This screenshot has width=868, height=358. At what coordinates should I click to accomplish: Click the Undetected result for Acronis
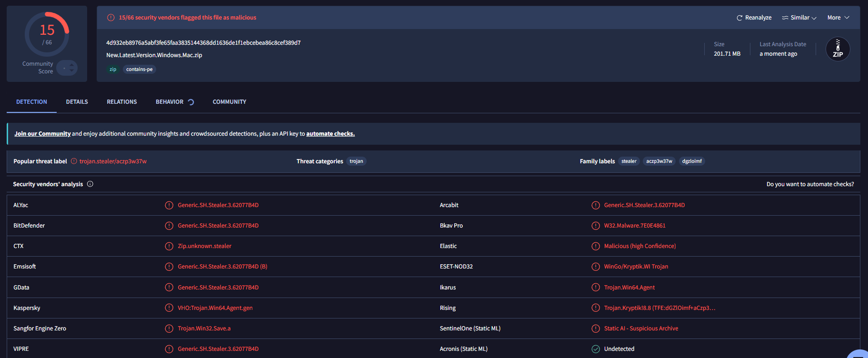[x=619, y=349]
